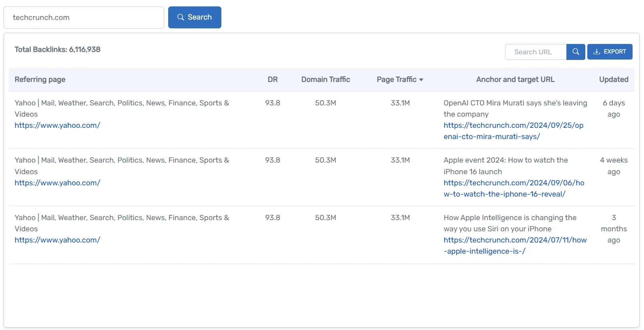The height and width of the screenshot is (330, 644).
Task: Open yahoo.com link in the Mira Murati row
Action: [58, 125]
